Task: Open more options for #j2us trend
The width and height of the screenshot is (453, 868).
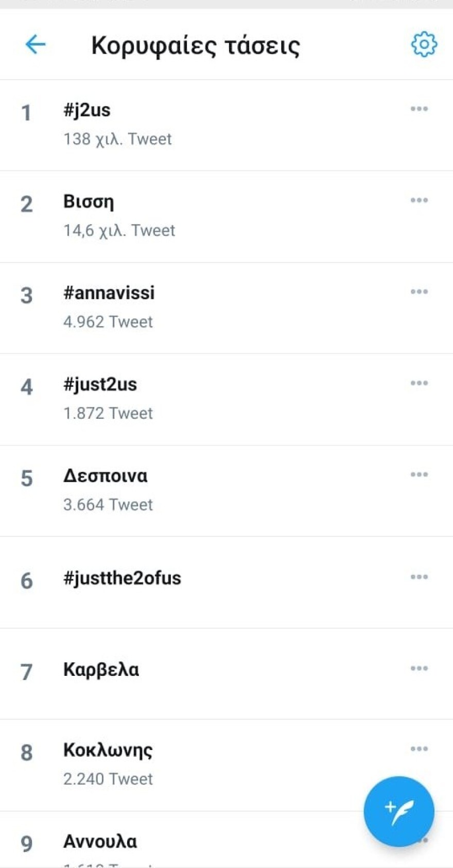Action: 419,109
